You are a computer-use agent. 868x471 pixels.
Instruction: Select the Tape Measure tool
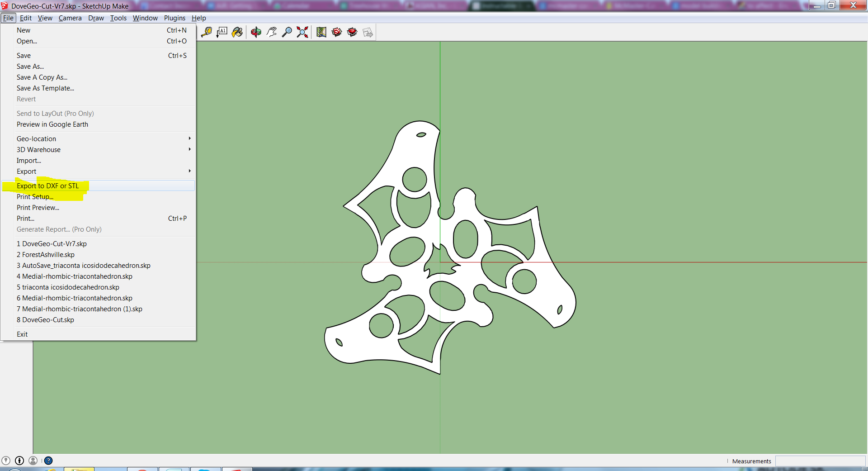pos(207,32)
